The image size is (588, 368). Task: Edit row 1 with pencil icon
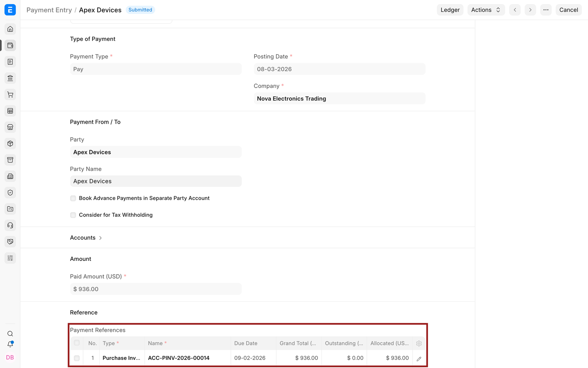419,358
